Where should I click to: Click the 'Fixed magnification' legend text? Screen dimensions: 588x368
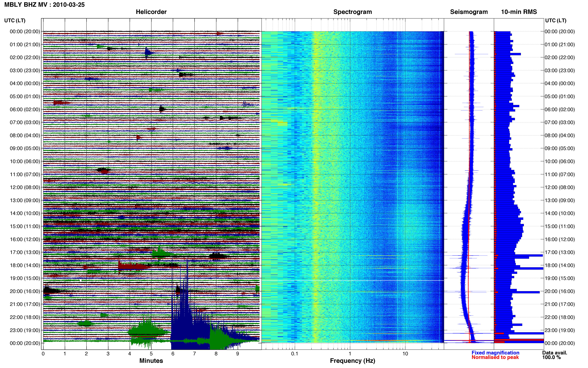point(495,353)
